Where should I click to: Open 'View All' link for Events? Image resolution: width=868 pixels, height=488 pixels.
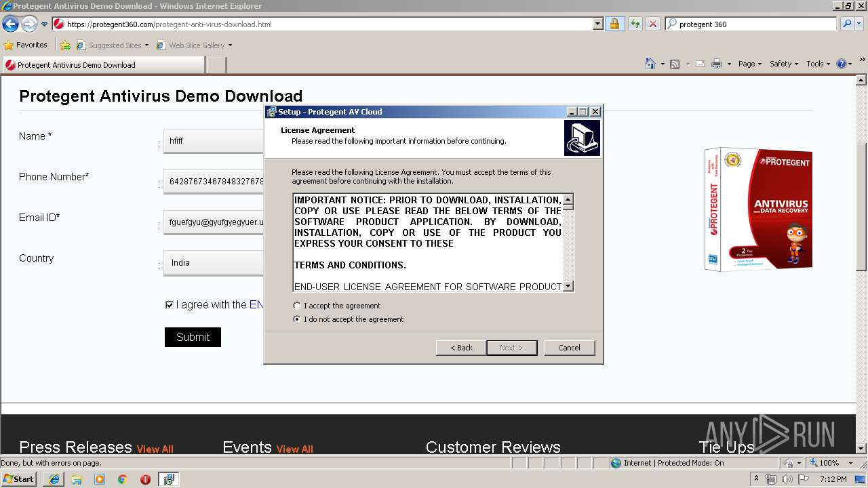click(x=294, y=449)
